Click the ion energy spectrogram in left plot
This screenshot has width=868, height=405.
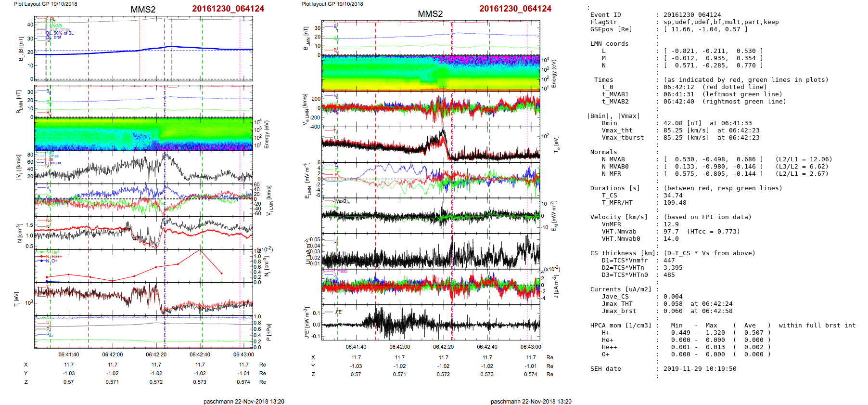[x=143, y=134]
